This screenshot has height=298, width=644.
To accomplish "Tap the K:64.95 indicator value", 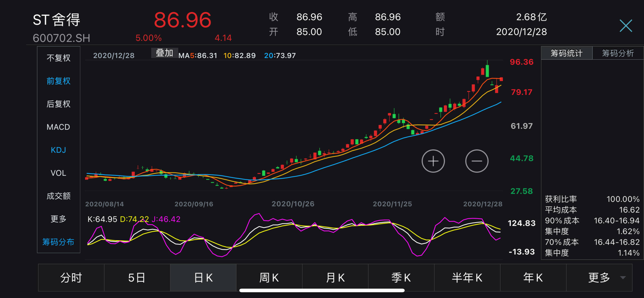I will tap(102, 219).
